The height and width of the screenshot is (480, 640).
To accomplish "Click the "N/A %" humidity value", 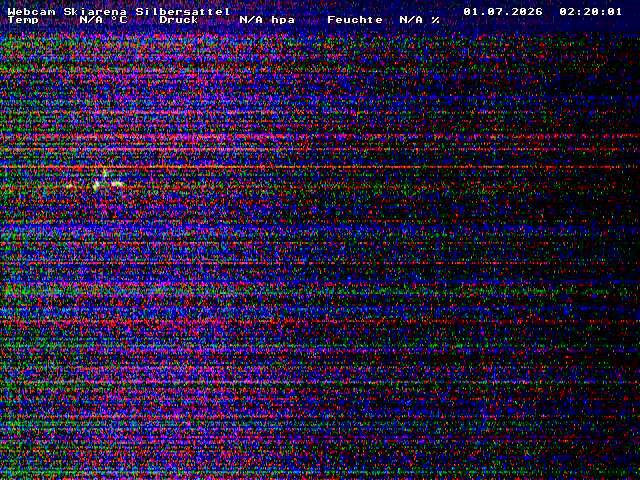I will (419, 20).
